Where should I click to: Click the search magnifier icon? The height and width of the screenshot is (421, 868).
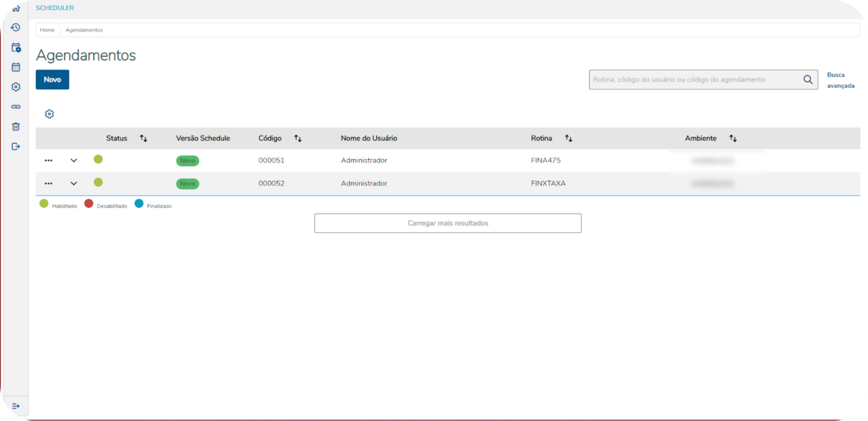coord(808,79)
